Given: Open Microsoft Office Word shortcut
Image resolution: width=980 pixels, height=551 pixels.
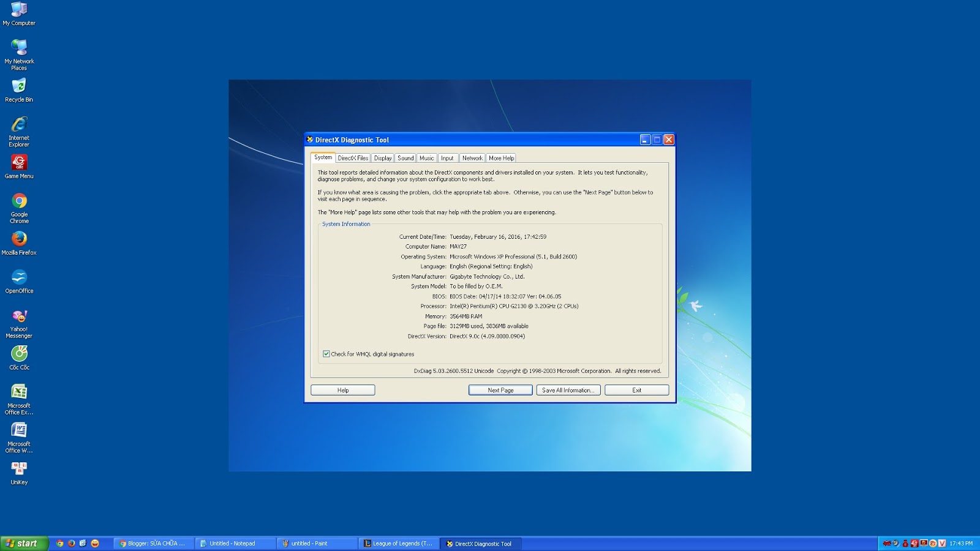Looking at the screenshot, I should [x=19, y=438].
